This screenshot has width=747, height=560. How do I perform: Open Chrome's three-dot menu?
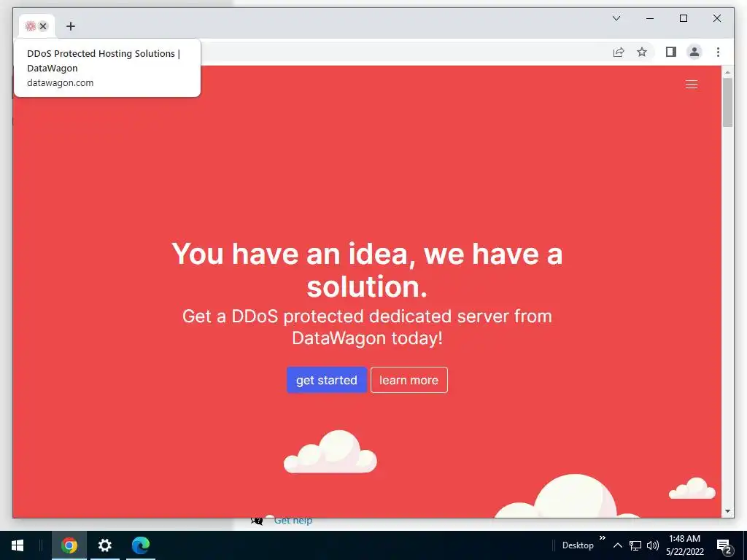pos(718,52)
